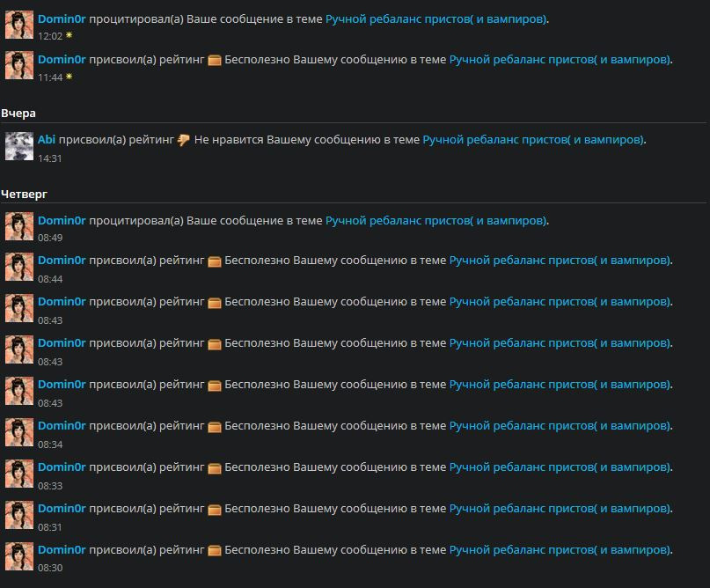Viewport: 710px width, 588px height.
Task: Click the 08:44 timestamp
Action: click(x=50, y=279)
